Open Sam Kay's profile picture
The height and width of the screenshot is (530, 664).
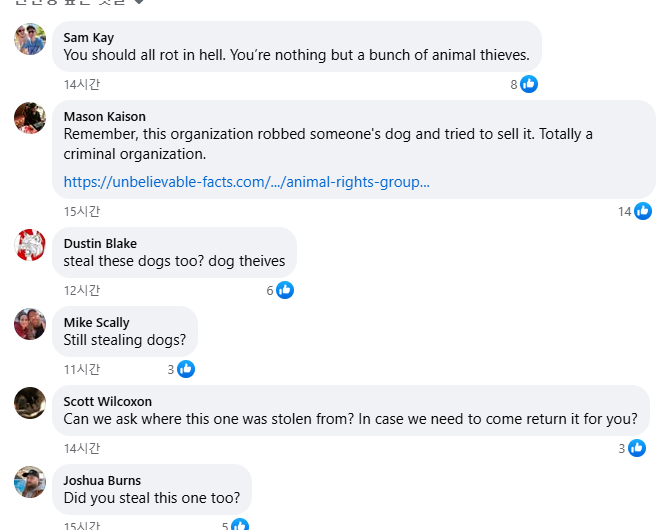point(30,39)
